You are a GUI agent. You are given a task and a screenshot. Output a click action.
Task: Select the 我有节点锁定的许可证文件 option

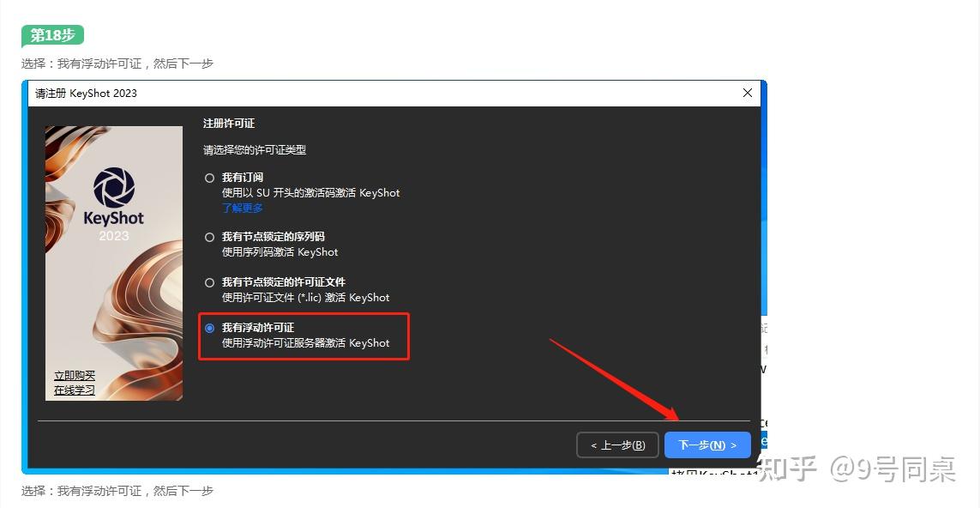[x=208, y=281]
